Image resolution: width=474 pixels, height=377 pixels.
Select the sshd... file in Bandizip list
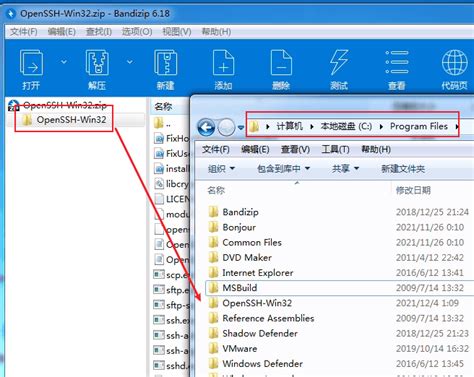[x=171, y=366]
